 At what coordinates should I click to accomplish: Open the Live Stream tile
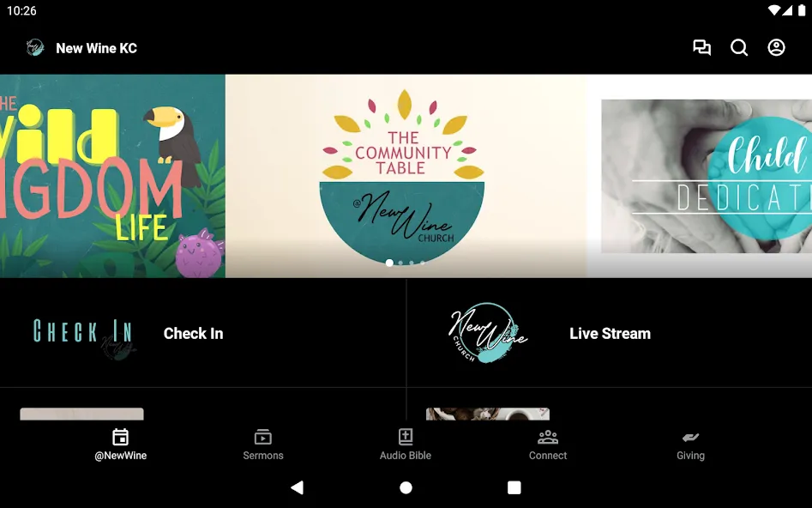610,333
